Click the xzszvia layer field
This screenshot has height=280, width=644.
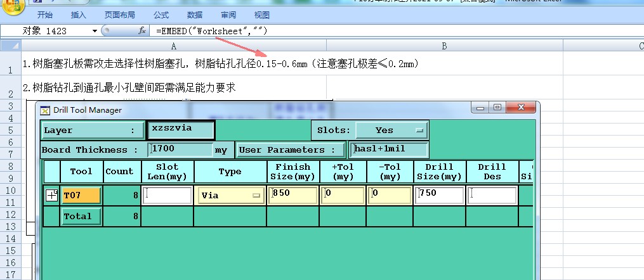point(181,130)
